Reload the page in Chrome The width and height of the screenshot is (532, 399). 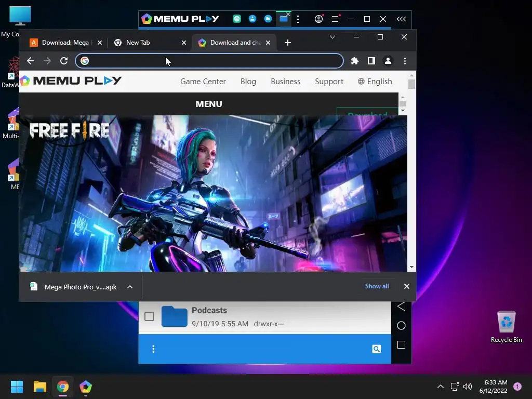click(x=64, y=61)
